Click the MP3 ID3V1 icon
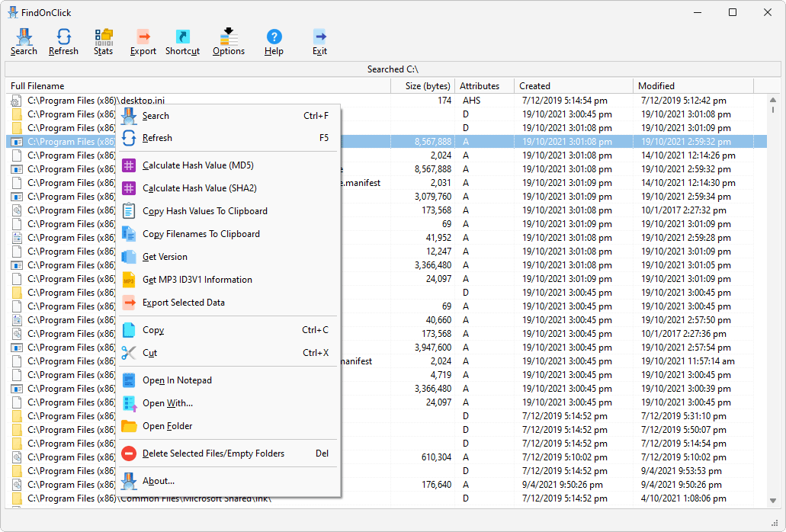Image resolution: width=786 pixels, height=532 pixels. click(129, 280)
